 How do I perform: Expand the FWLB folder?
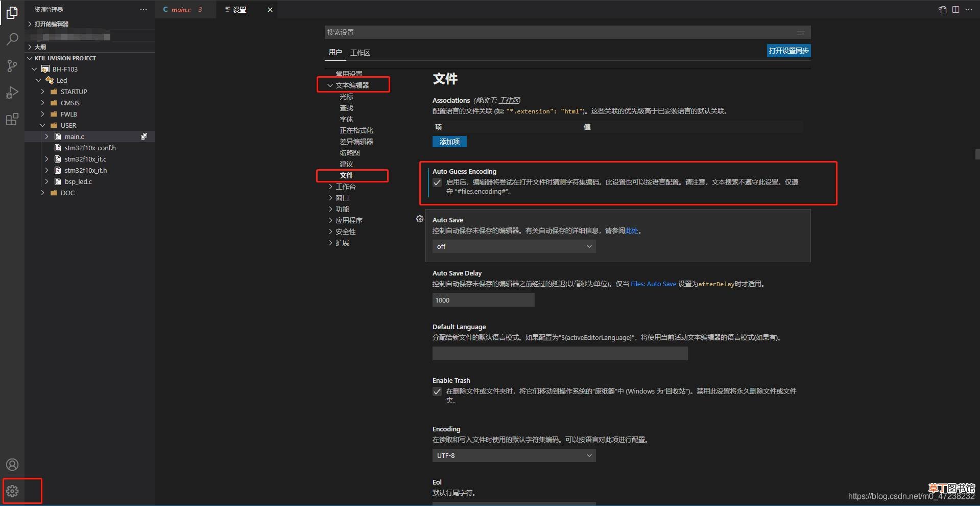pyautogui.click(x=42, y=114)
